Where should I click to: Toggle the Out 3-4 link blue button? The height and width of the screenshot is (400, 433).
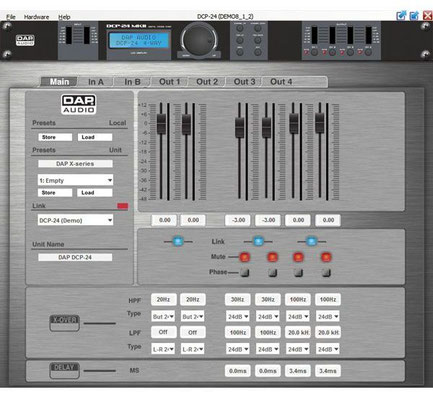[312, 241]
